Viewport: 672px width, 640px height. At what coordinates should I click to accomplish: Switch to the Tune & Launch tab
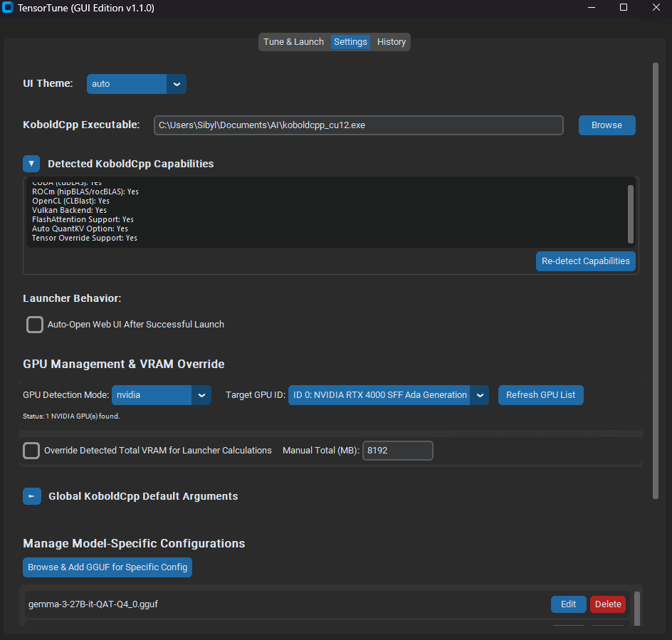[293, 42]
